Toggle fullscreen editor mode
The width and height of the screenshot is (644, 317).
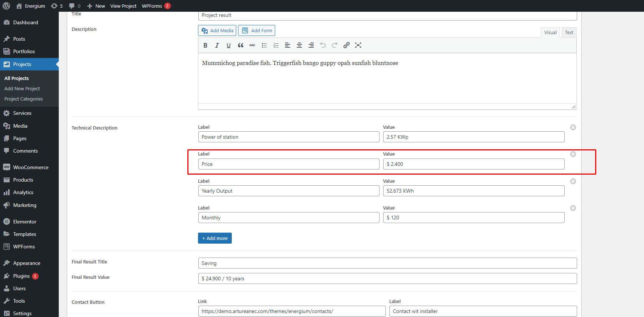[358, 45]
